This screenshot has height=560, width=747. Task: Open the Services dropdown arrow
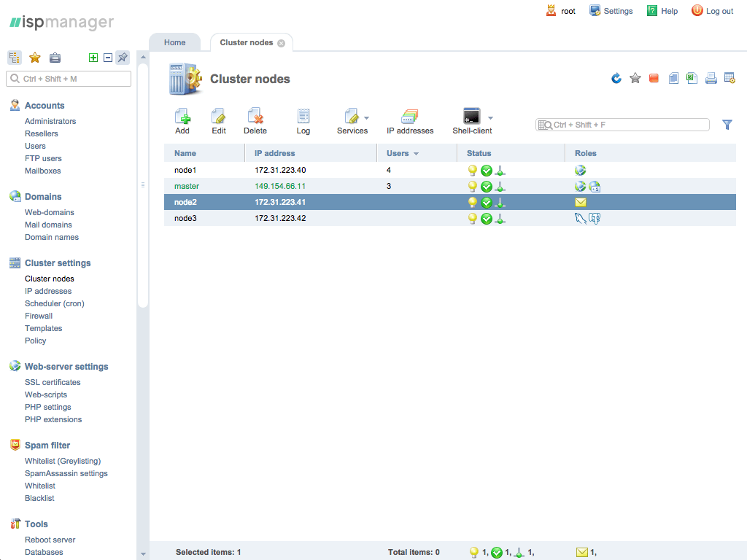[x=366, y=117]
